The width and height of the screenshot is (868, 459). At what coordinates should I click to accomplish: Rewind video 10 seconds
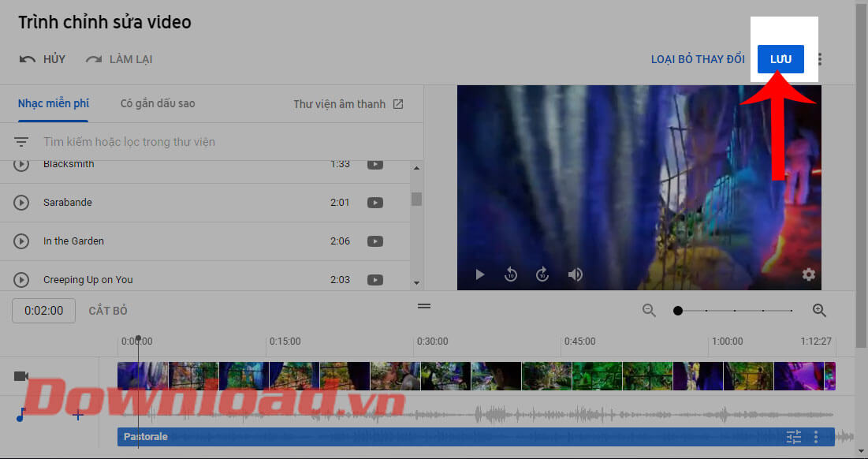pyautogui.click(x=511, y=274)
